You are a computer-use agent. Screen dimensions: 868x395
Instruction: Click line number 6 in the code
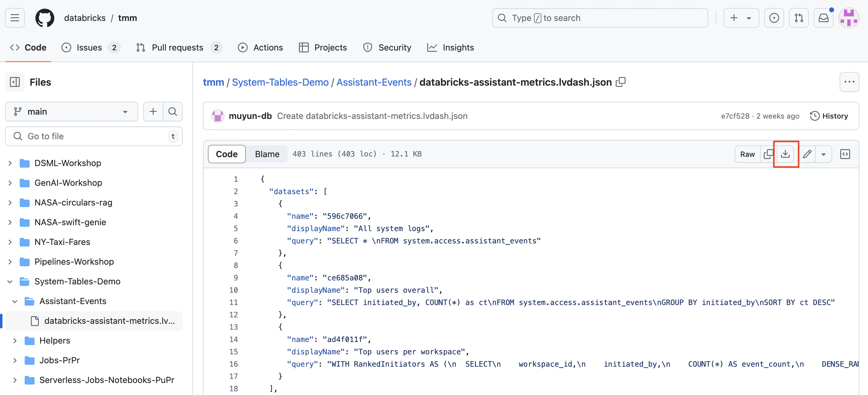pyautogui.click(x=236, y=241)
